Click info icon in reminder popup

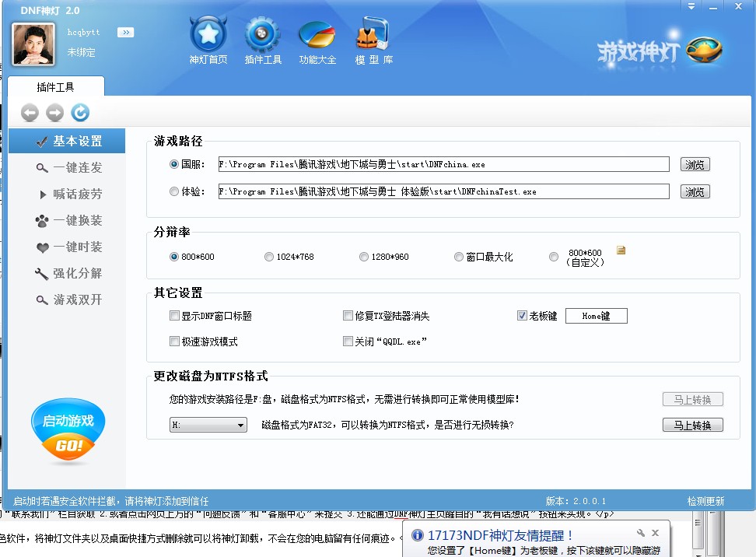418,534
